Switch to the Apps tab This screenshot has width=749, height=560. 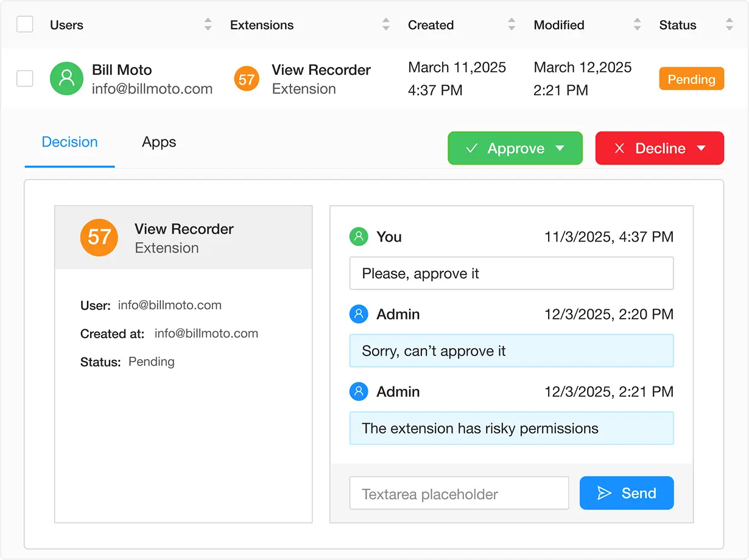click(158, 142)
